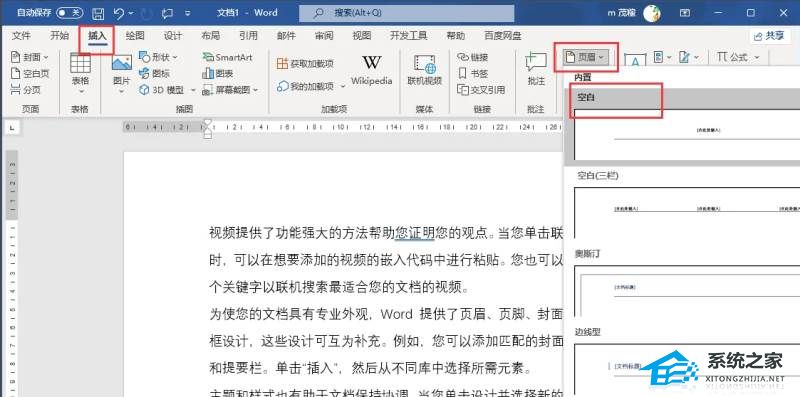Click the 图表 chart icon
The height and width of the screenshot is (397, 800).
[x=218, y=73]
